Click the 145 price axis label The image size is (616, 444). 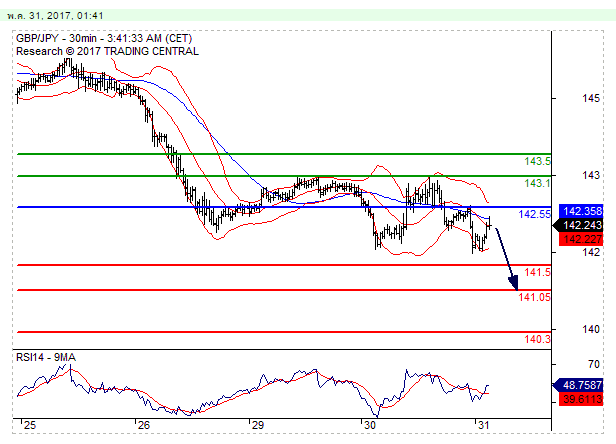click(x=591, y=98)
